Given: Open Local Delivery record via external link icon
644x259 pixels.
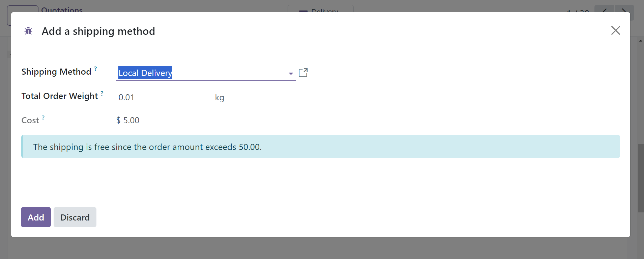Looking at the screenshot, I should tap(303, 73).
